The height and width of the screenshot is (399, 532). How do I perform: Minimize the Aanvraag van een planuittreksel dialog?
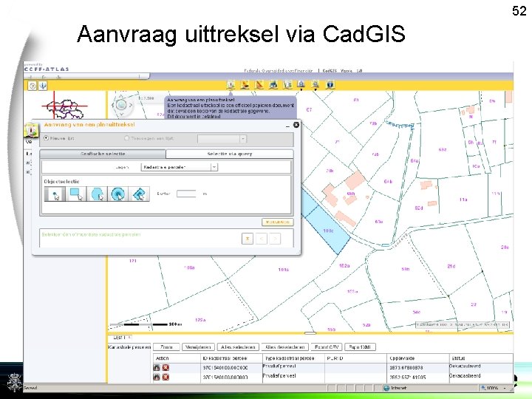(287, 125)
